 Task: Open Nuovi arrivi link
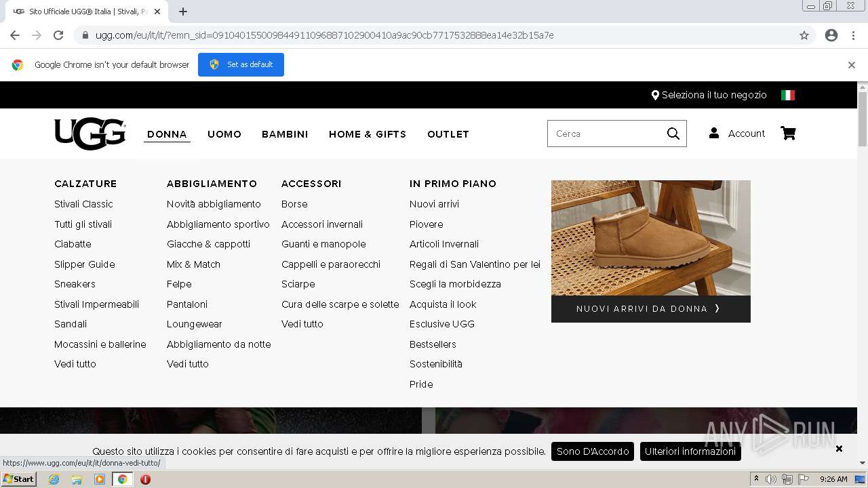click(434, 204)
